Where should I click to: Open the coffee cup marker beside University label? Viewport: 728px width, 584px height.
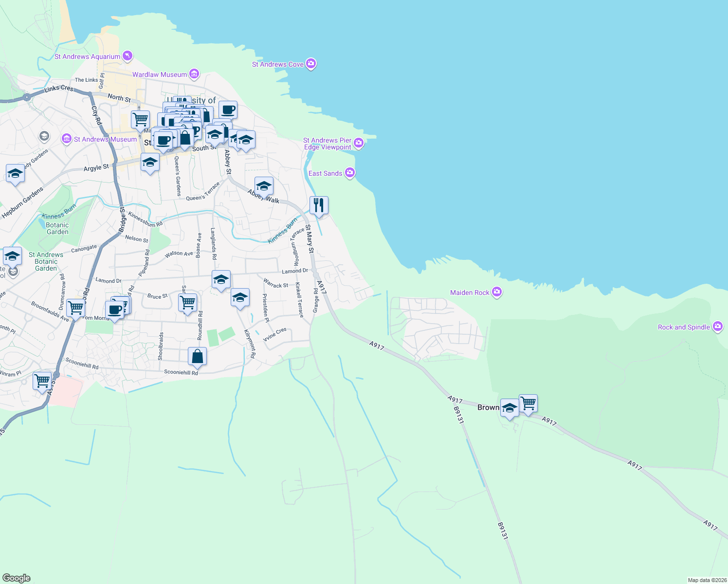pos(228,110)
